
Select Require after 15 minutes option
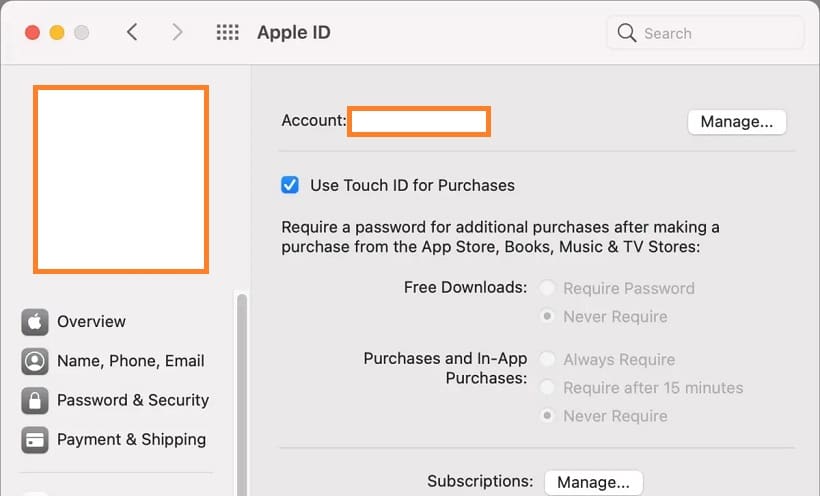pyautogui.click(x=547, y=388)
